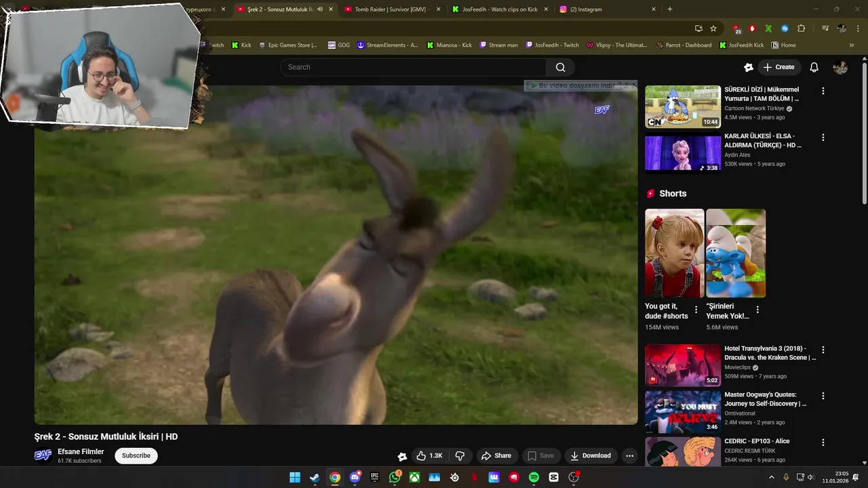Open a new browser tab
The width and height of the screenshot is (868, 488).
point(670,9)
